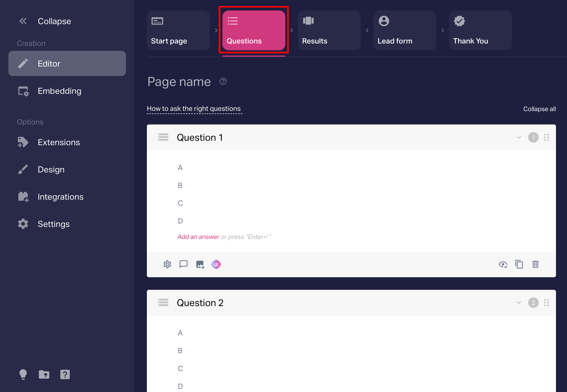This screenshot has height=392, width=567.
Task: Grab the Question 1 drag handle dots
Action: click(547, 137)
